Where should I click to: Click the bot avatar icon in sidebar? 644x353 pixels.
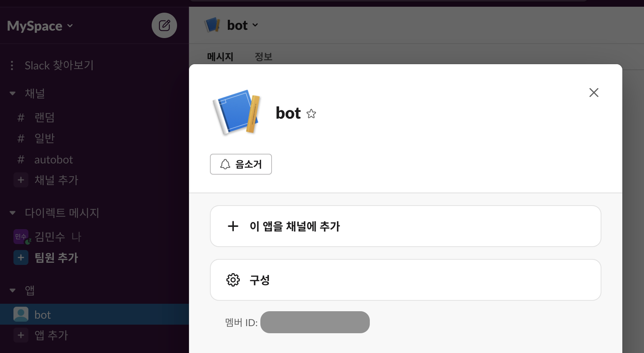point(21,314)
